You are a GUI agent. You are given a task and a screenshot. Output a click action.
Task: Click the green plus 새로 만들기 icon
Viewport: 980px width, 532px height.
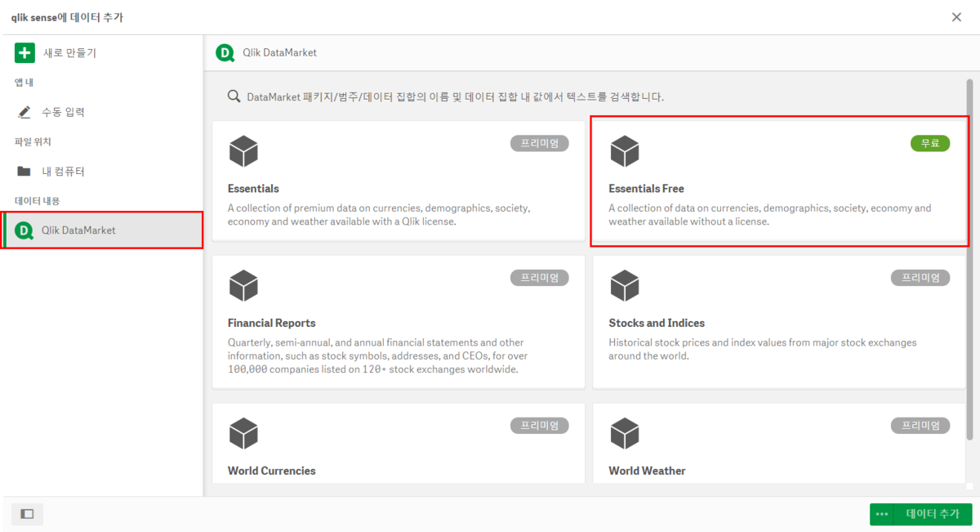(x=24, y=53)
